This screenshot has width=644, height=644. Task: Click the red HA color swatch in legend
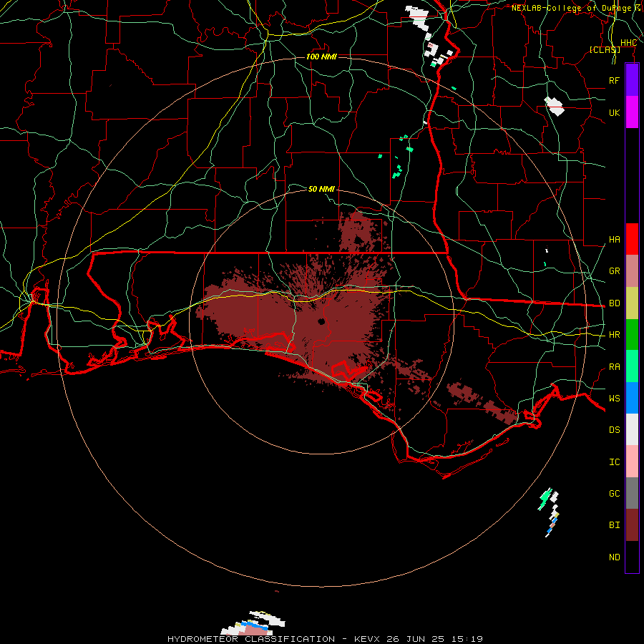click(632, 239)
